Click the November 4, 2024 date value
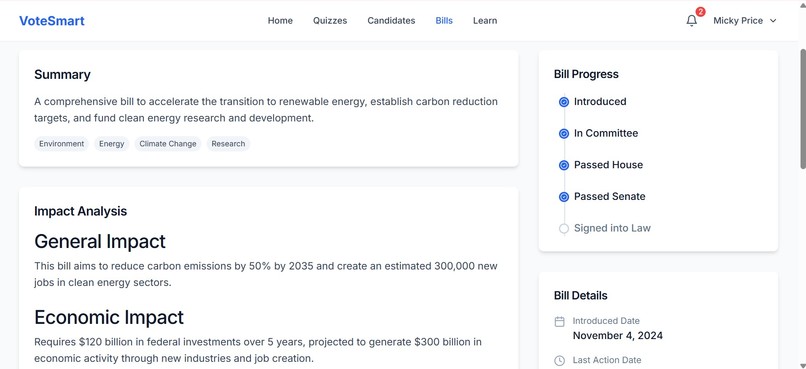806x369 pixels. point(617,336)
